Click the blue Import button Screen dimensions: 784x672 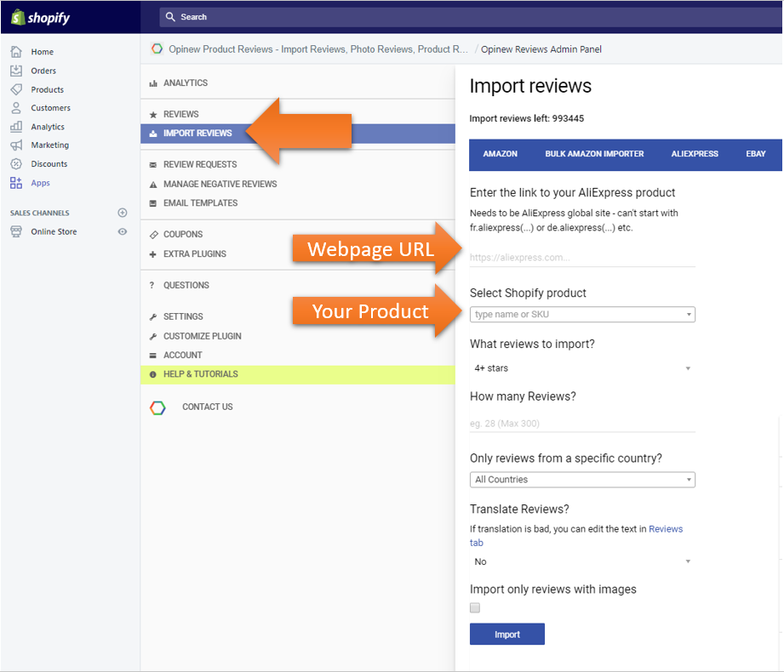507,634
